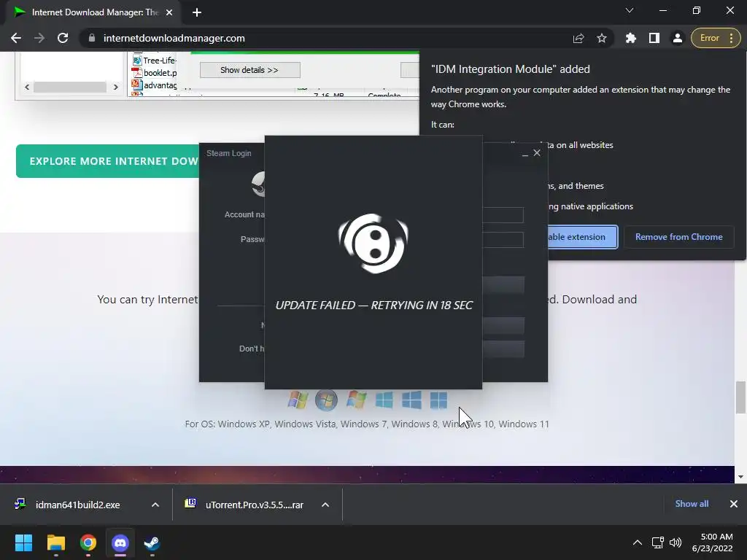Open idman641build2.exe download item
The image size is (747, 560).
click(x=77, y=505)
